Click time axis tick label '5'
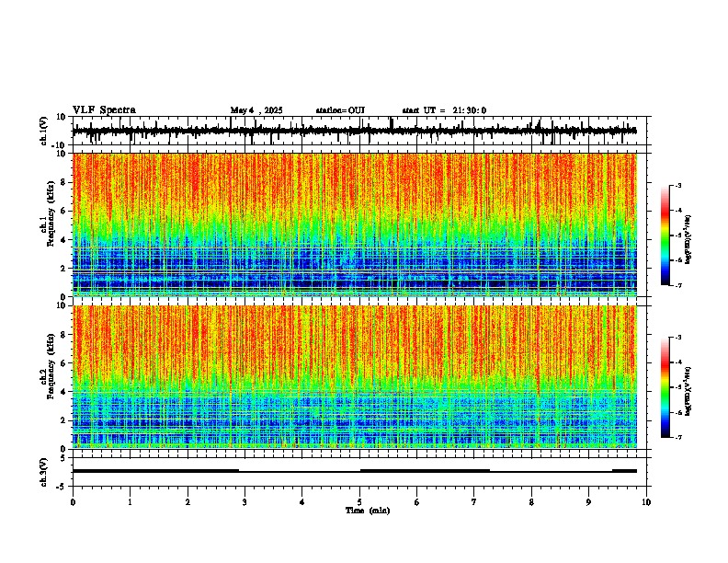This screenshot has width=728, height=563. (x=359, y=502)
